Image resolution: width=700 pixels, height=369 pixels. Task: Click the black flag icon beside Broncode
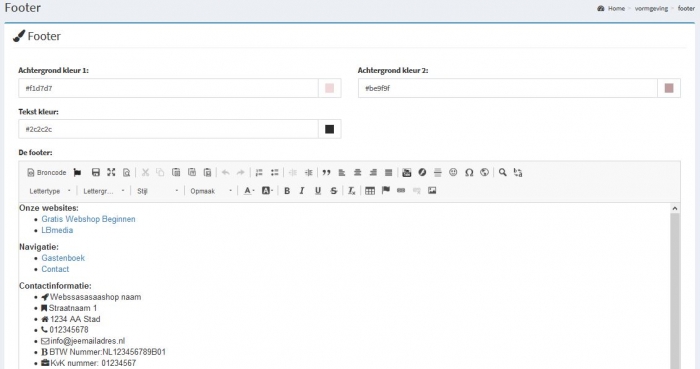click(x=77, y=172)
